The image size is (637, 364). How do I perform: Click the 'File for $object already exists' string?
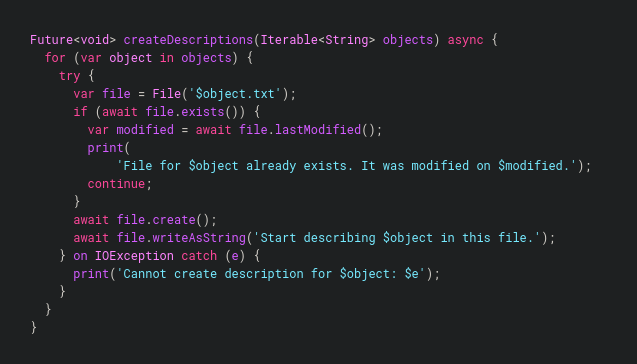tap(347, 166)
